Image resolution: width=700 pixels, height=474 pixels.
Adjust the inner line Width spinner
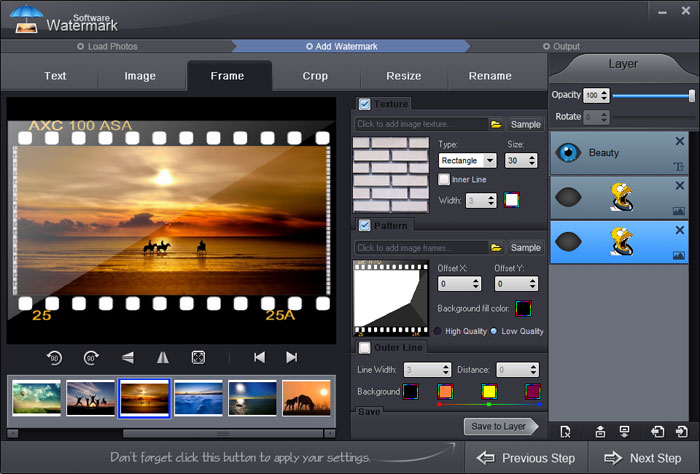[481, 200]
